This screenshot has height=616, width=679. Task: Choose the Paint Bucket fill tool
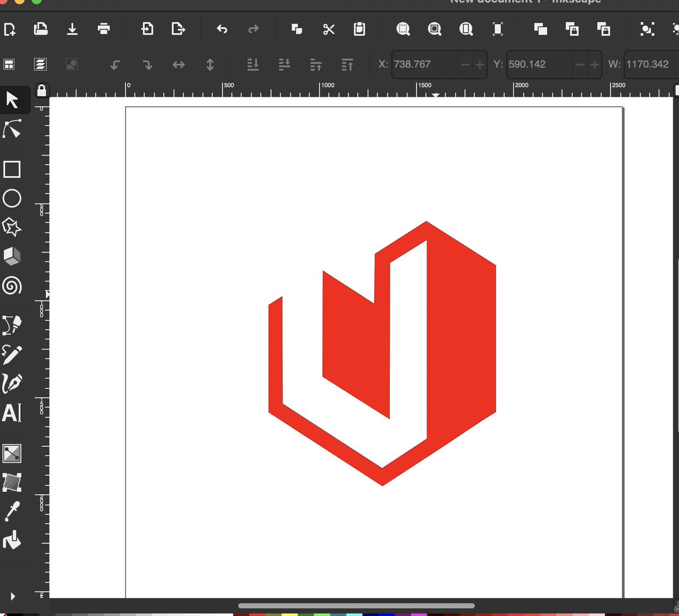12,540
